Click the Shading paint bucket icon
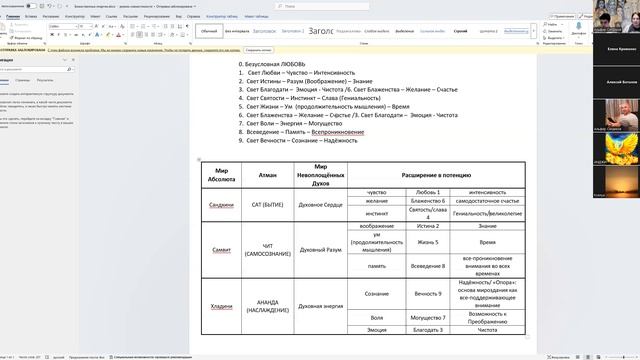The height and width of the screenshot is (360, 640). 172,35
